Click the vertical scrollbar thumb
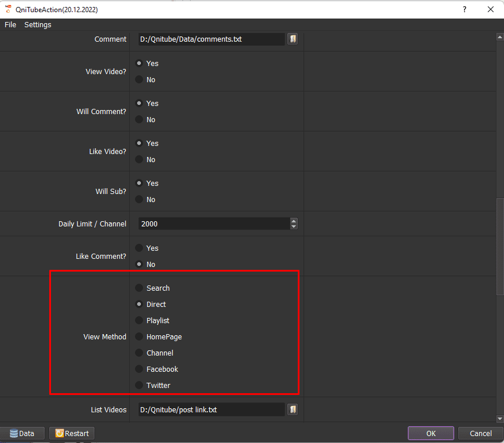This screenshot has width=504, height=443. tap(500, 247)
